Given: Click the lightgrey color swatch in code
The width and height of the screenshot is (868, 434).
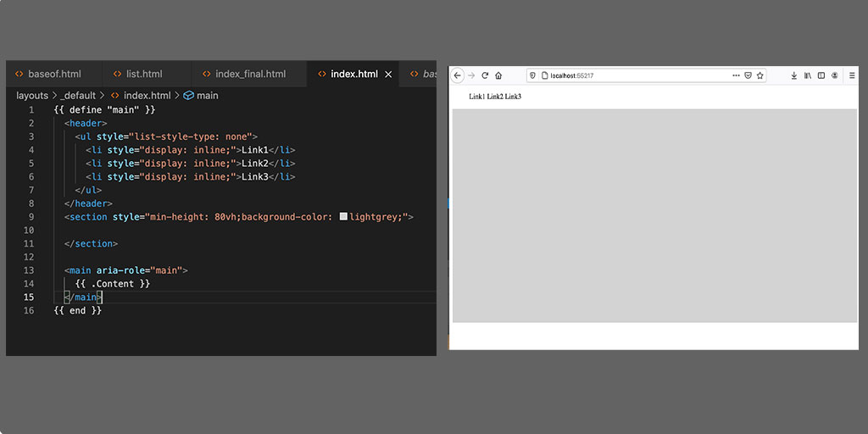Looking at the screenshot, I should pyautogui.click(x=343, y=217).
